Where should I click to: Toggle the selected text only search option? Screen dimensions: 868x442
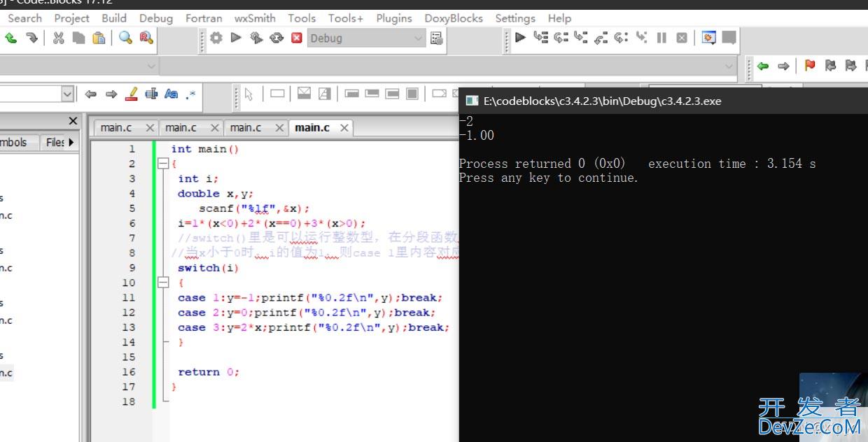click(151, 94)
